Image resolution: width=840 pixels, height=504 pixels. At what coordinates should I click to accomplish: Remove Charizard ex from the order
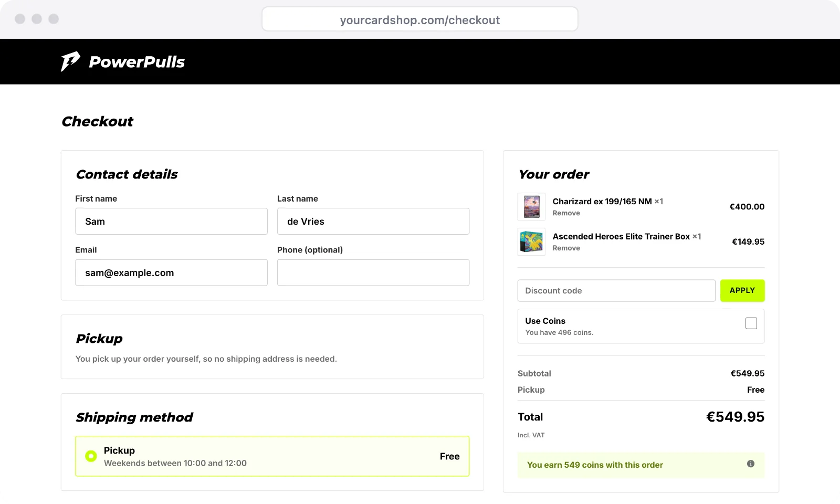tap(566, 213)
